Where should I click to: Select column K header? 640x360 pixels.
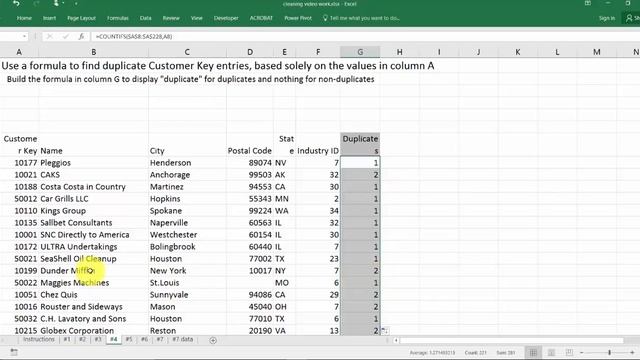pyautogui.click(x=518, y=52)
